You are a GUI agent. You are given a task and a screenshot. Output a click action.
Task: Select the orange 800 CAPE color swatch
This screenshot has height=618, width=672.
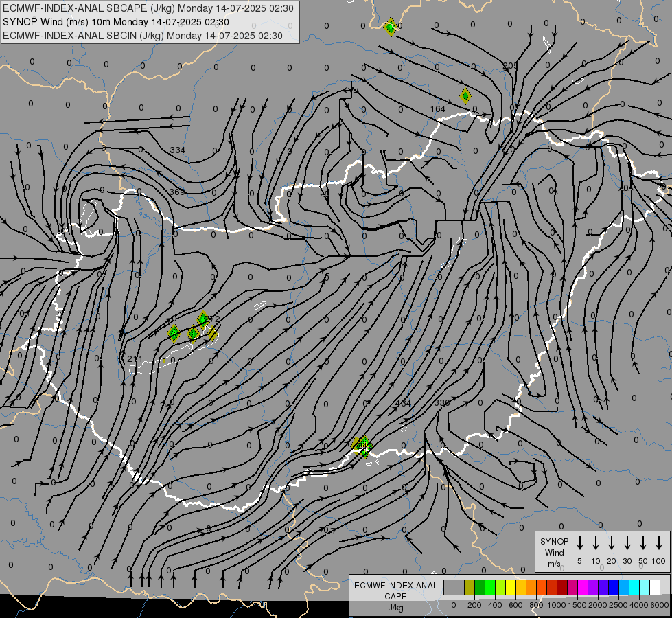531,588
